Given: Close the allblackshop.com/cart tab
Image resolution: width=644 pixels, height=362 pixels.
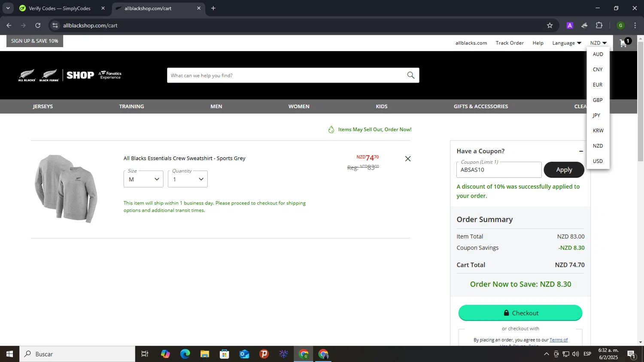Looking at the screenshot, I should [199, 8].
